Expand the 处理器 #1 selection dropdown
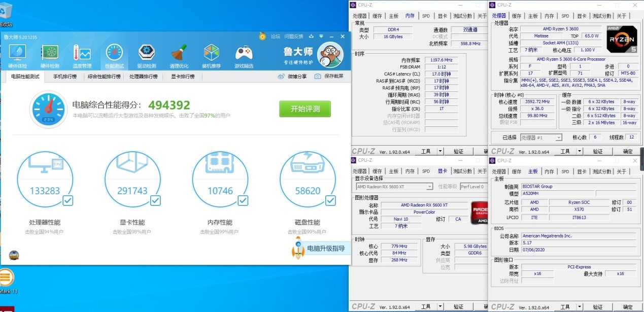 tap(558, 137)
